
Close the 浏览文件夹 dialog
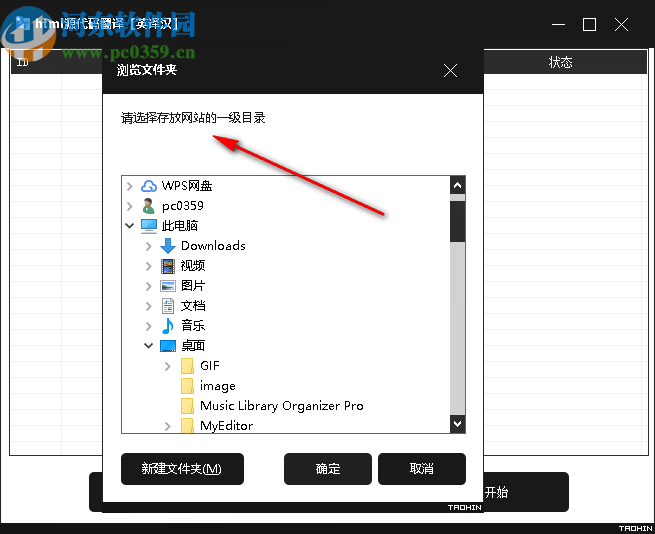tap(450, 71)
